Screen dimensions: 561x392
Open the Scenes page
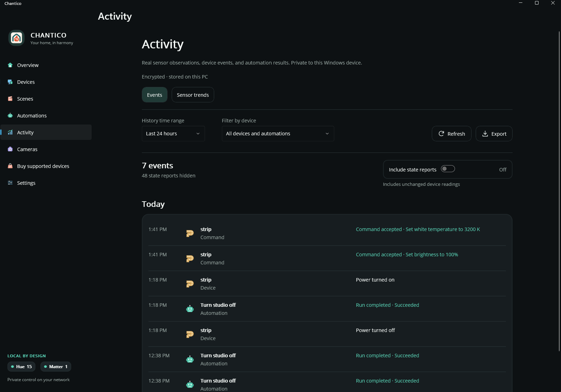point(46,99)
